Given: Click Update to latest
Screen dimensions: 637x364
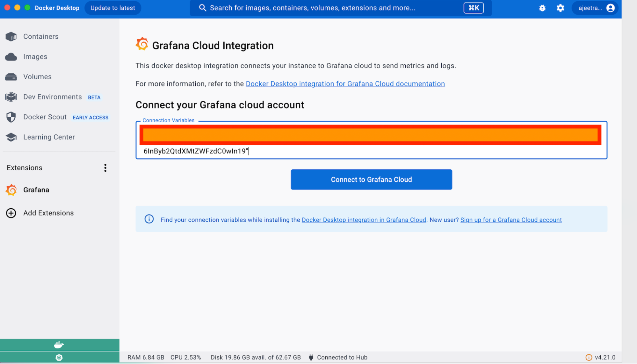Looking at the screenshot, I should (112, 8).
